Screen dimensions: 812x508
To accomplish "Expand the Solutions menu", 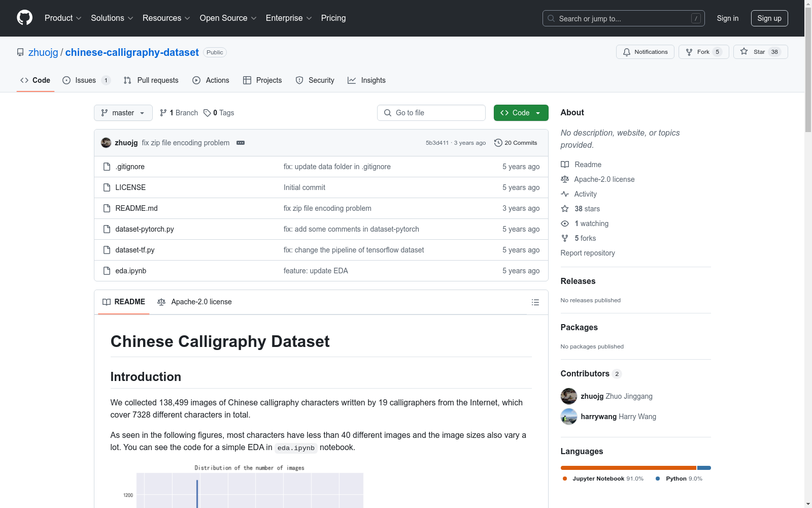I will coord(112,18).
